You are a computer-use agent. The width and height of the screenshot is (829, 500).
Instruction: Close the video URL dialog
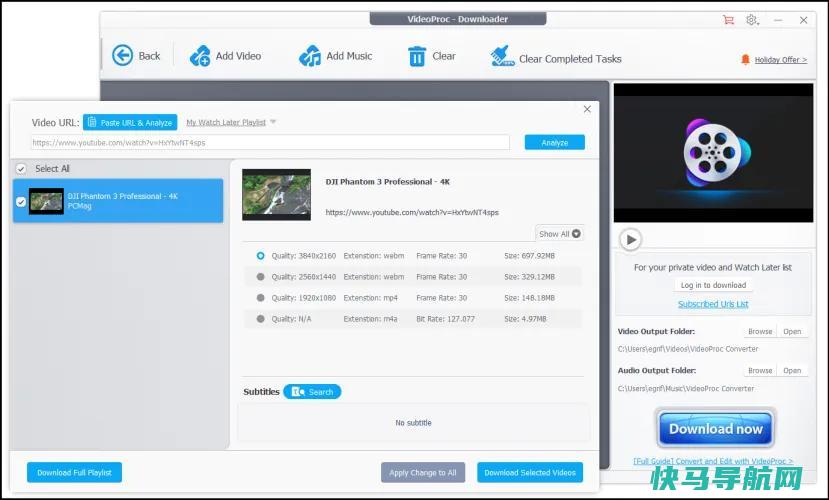click(x=587, y=109)
